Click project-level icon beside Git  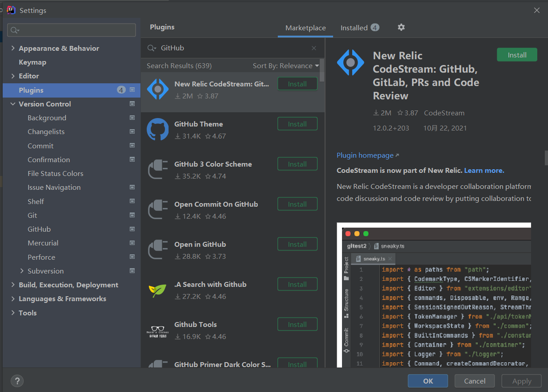coord(132,215)
